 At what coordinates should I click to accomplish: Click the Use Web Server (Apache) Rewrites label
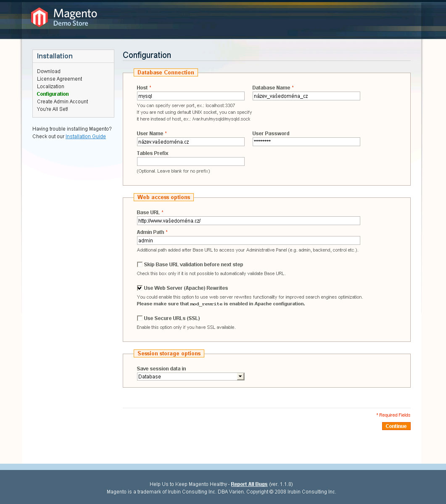[x=186, y=288]
